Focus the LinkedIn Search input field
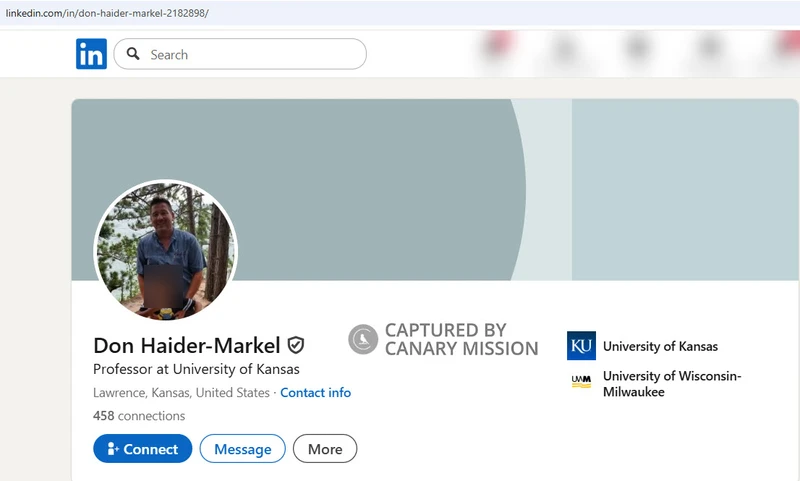800x481 pixels. pos(250,55)
